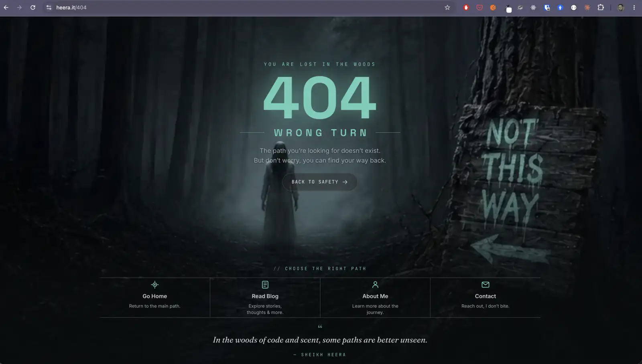Click the Contact envelope icon

486,285
